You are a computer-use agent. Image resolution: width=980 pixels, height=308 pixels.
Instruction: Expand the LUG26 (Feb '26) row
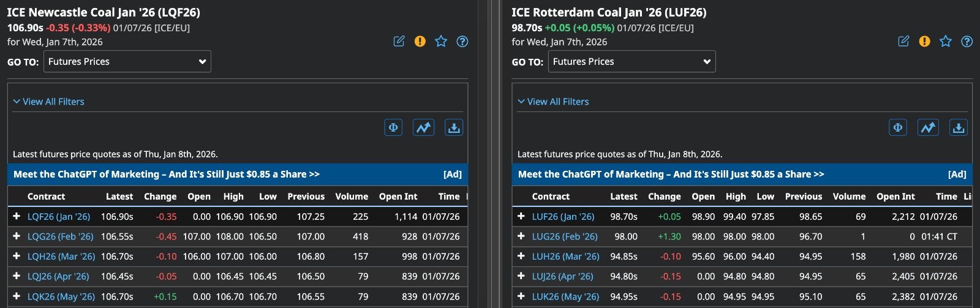pyautogui.click(x=521, y=236)
